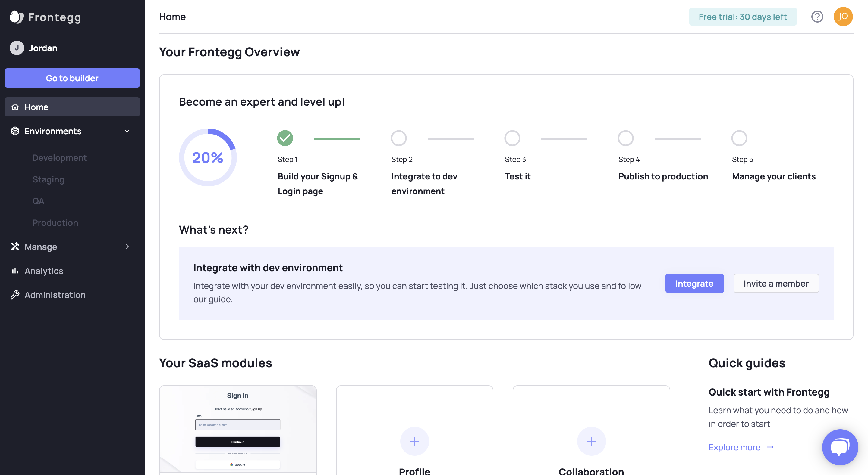Select the Step 5 circle indicator
Screen dimensions: 868x475
coord(739,138)
